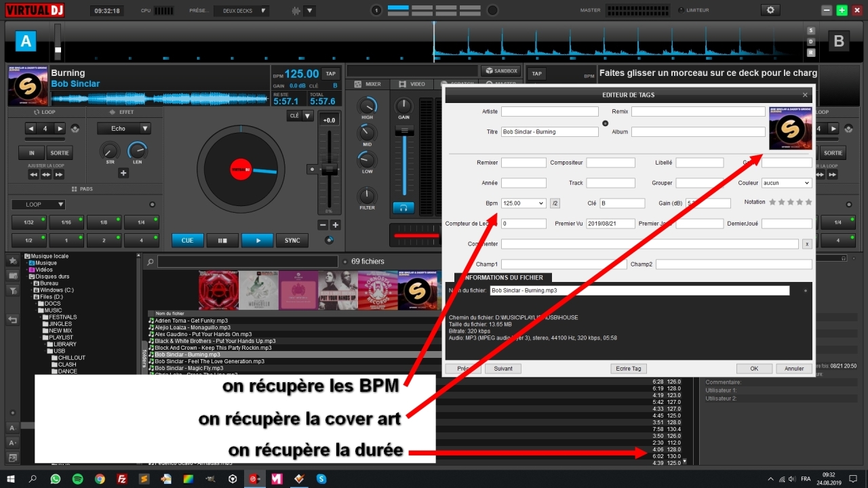Adjust mixer channel volume fader
The image size is (868, 488).
(x=404, y=130)
